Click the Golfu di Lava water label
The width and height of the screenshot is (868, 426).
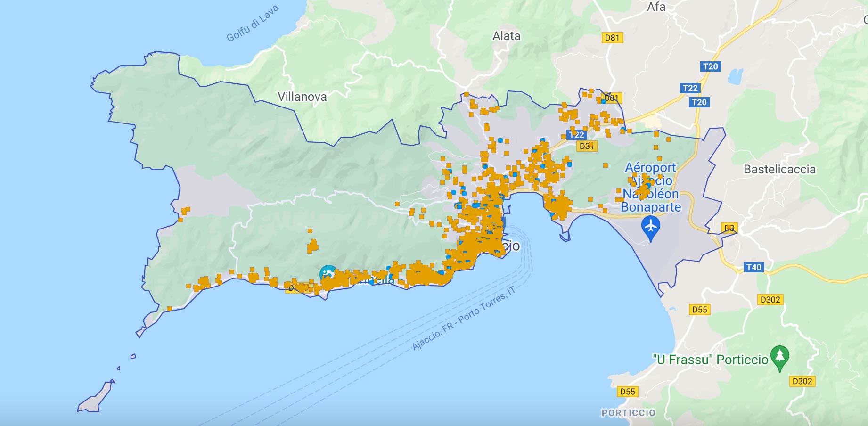253,24
